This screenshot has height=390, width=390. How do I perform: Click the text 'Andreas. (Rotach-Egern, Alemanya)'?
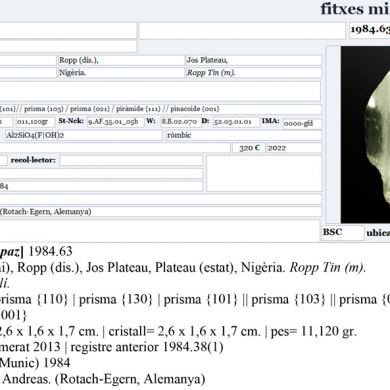(x=104, y=379)
